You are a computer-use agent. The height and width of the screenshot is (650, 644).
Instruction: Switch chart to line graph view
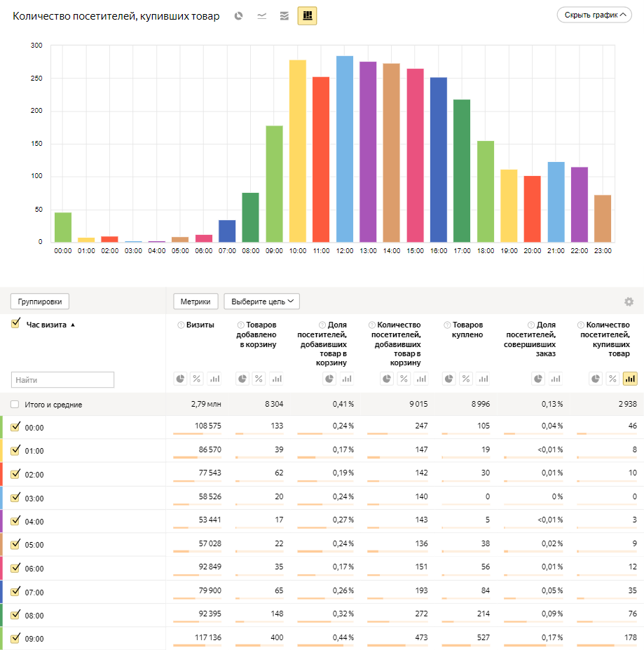pos(261,15)
